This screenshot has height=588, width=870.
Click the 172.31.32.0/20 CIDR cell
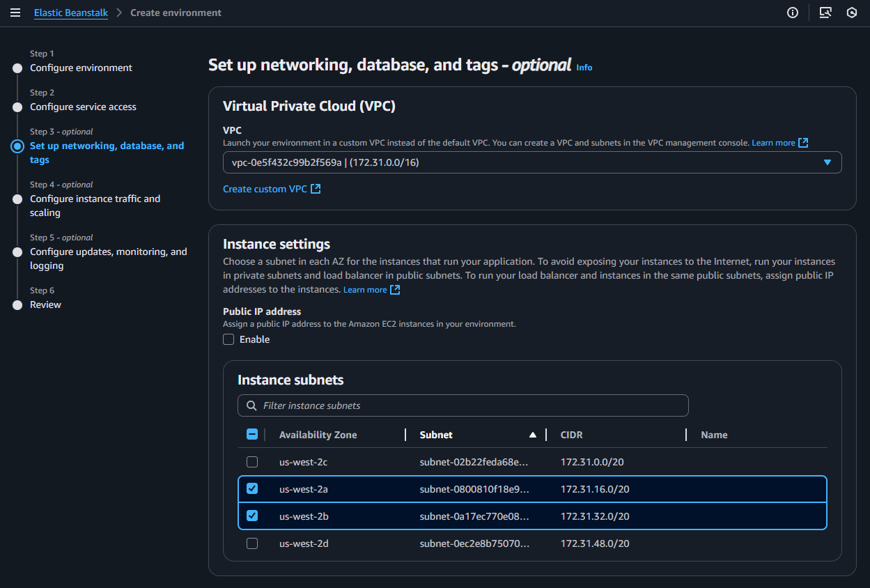[595, 516]
